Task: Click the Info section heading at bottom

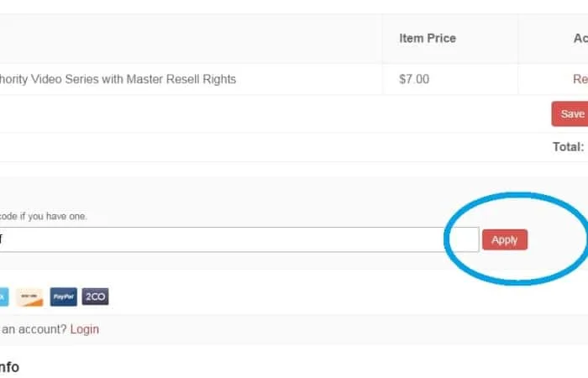Action: tap(9, 367)
